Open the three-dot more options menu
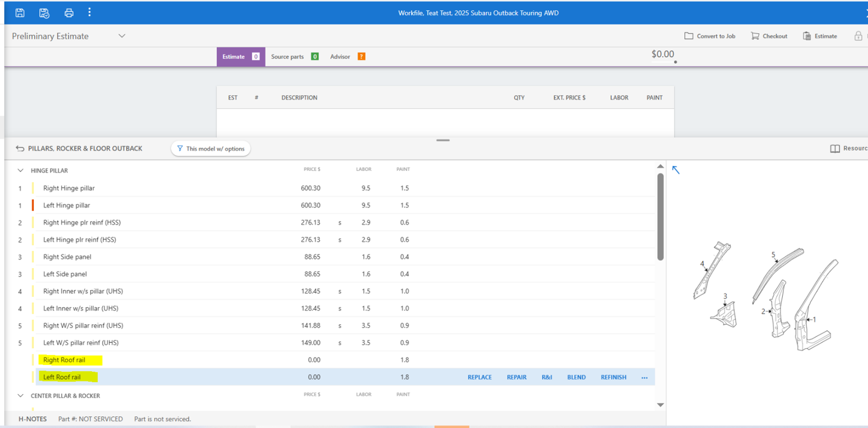868x428 pixels. coord(89,12)
